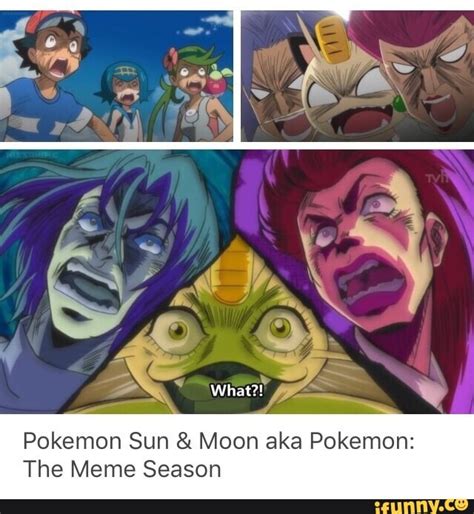Click the black footer bar beside the watermark
This screenshot has height=514, width=474.
tap(187, 507)
